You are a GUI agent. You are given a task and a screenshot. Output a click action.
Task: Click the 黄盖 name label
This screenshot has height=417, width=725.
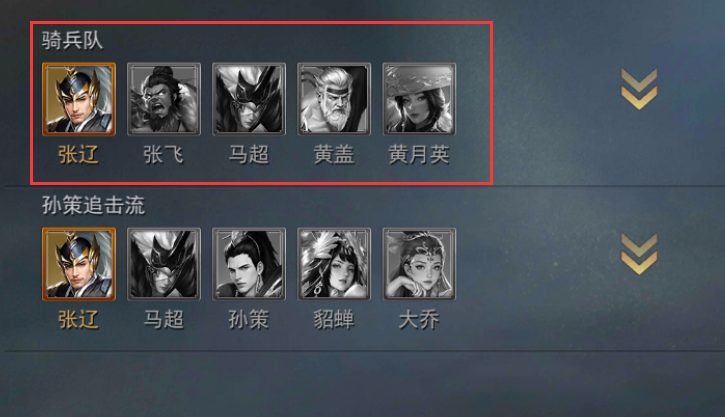334,154
